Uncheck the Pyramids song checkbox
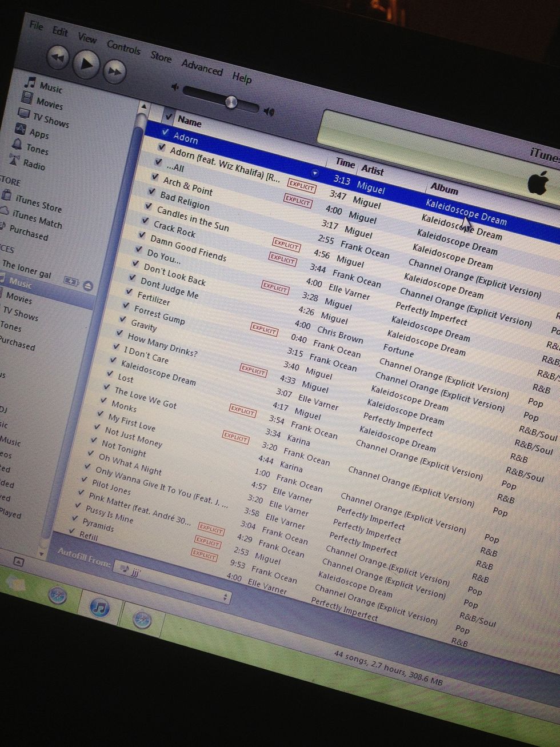 [75, 518]
